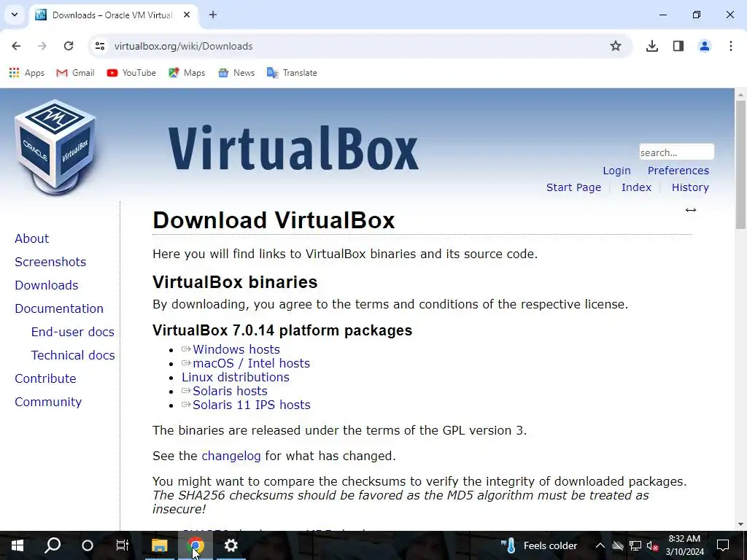Image resolution: width=747 pixels, height=560 pixels.
Task: Open Windows Start menu
Action: (x=18, y=545)
